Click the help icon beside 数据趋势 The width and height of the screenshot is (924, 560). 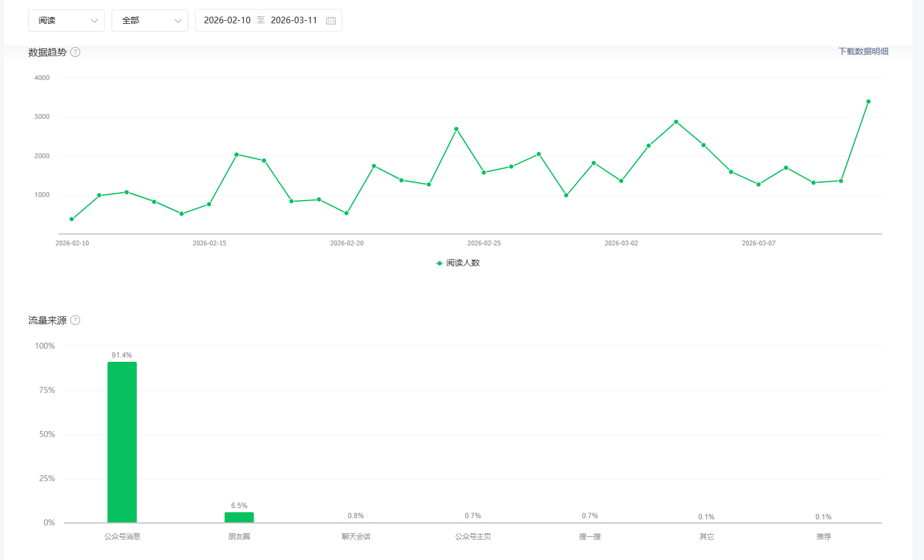click(75, 52)
